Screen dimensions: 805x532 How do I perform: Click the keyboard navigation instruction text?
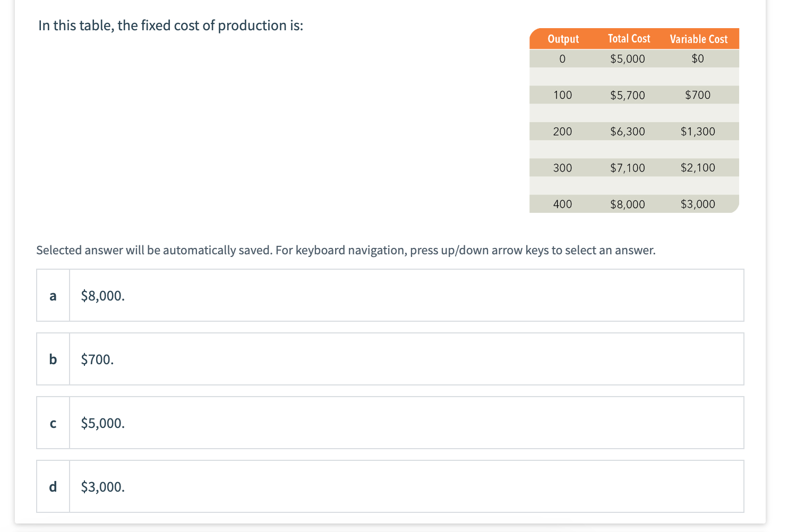click(346, 250)
